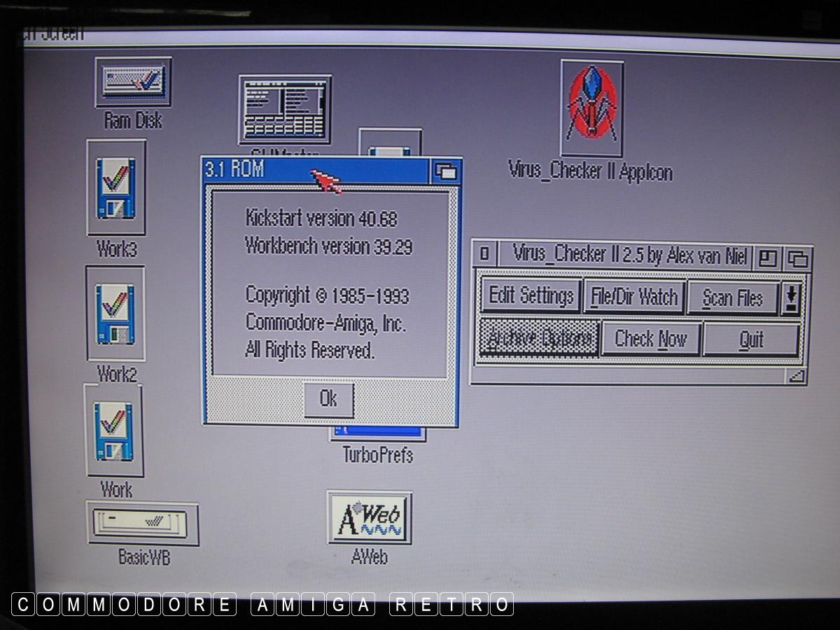Quit Virus_Checker with the Quit button

pyautogui.click(x=751, y=340)
